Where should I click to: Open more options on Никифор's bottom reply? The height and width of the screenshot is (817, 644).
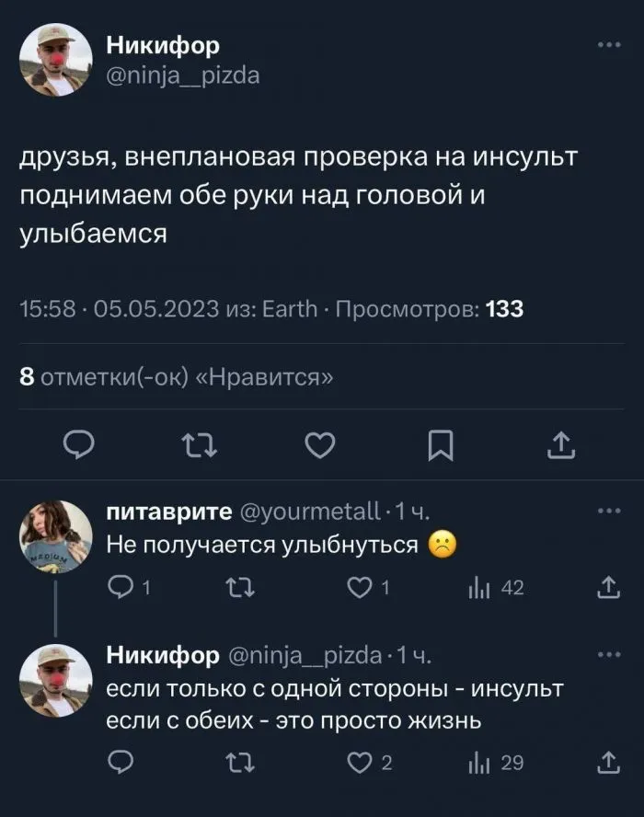coord(608,654)
